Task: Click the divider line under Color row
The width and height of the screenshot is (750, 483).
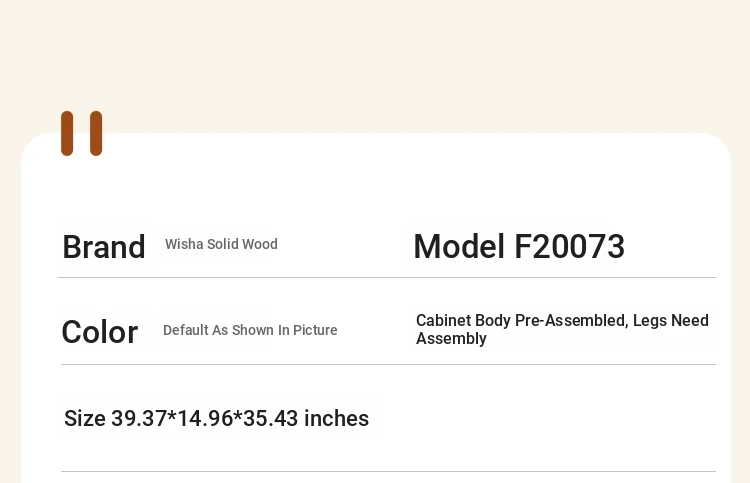Action: point(388,364)
